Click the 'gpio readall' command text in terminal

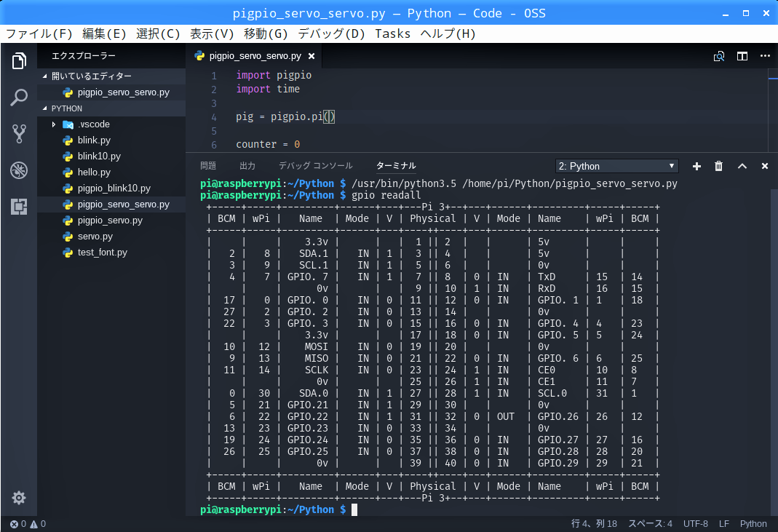[x=386, y=195]
